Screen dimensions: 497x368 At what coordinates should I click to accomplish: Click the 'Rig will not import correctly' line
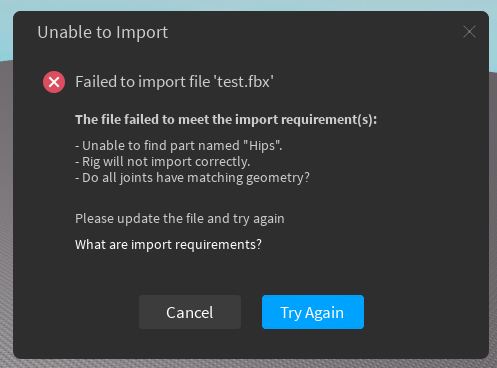[163, 162]
